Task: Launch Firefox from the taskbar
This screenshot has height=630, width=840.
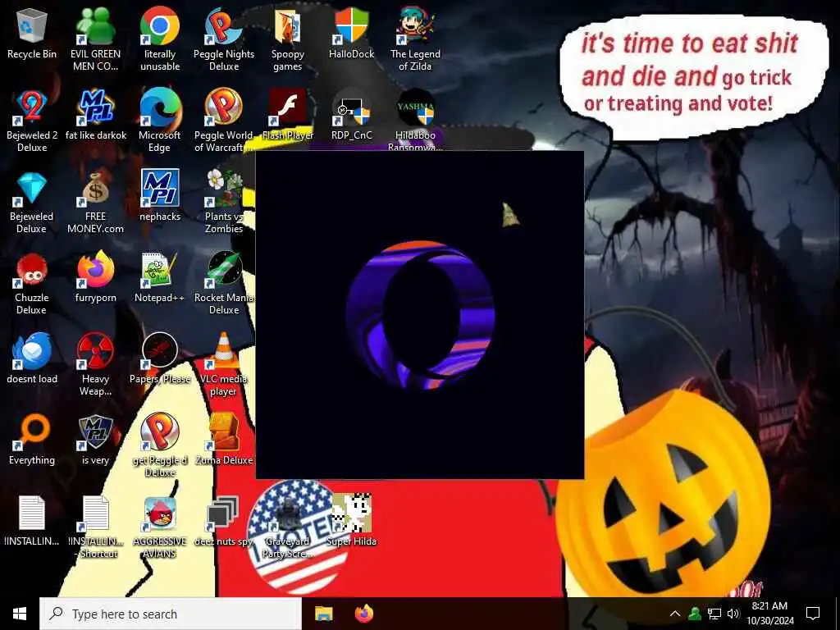Action: pyautogui.click(x=364, y=614)
